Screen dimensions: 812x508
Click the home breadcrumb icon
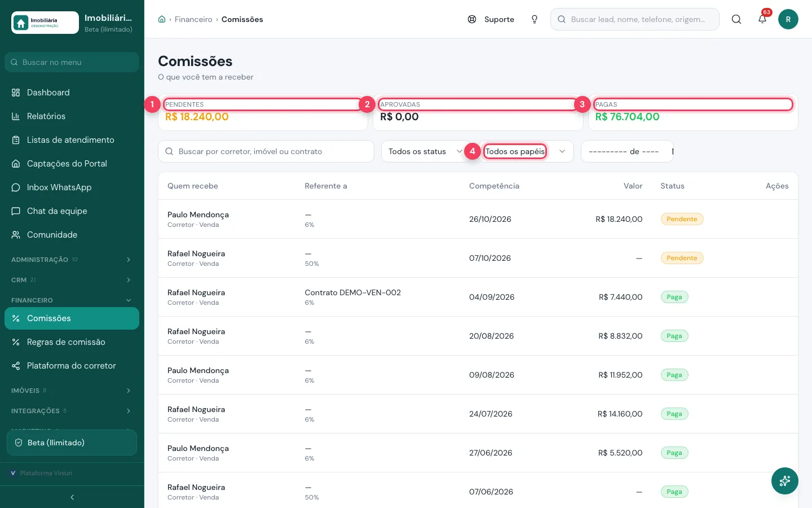pyautogui.click(x=162, y=19)
